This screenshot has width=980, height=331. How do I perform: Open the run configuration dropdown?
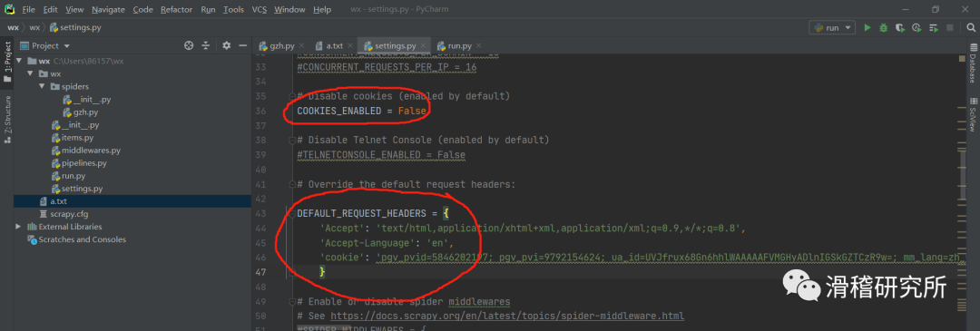coord(832,27)
